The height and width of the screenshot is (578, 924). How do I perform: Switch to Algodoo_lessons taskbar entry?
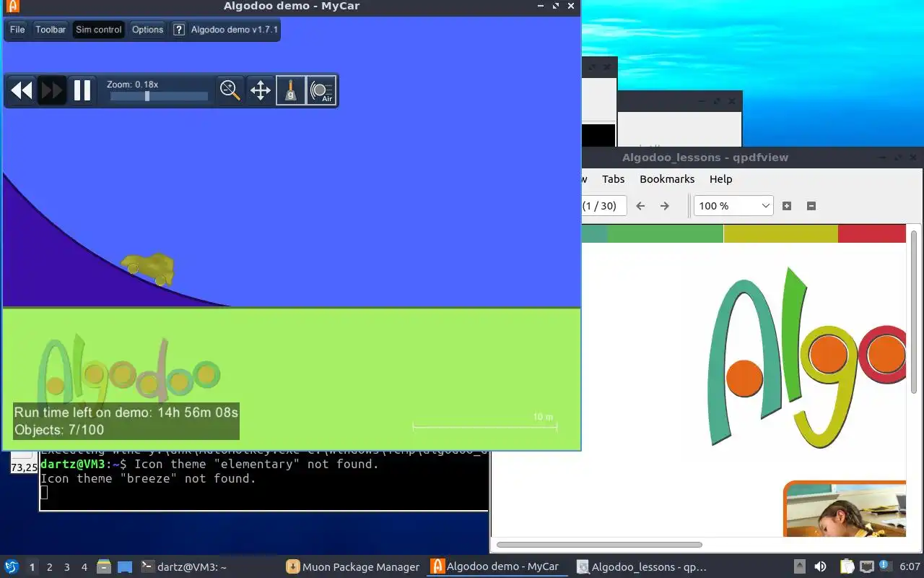(x=642, y=567)
